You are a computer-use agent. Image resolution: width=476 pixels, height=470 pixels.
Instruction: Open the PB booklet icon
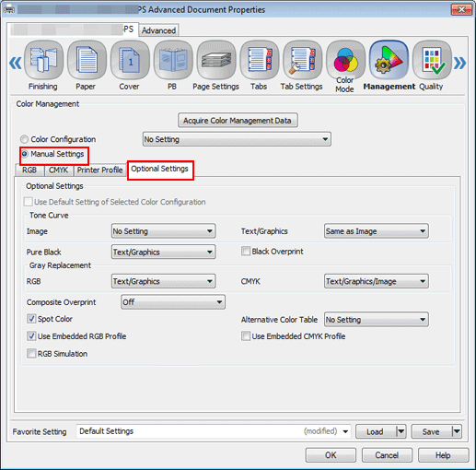[173, 60]
